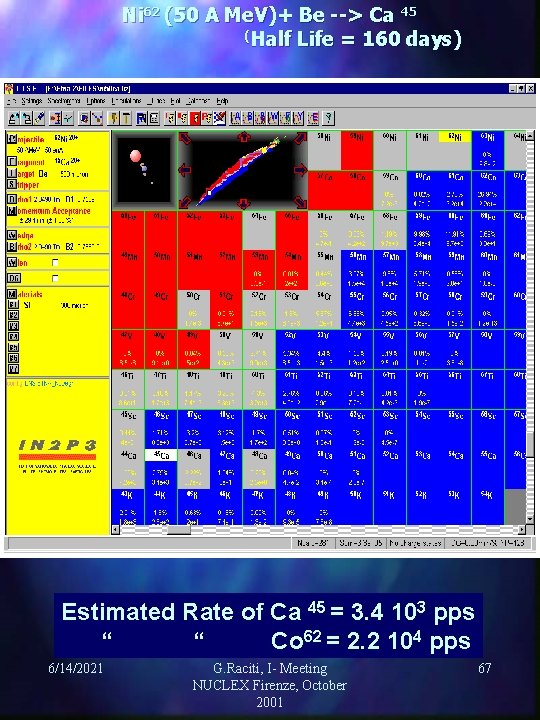Click the B5 material button
Image resolution: width=540 pixels, height=720 pixels.
click(13, 347)
